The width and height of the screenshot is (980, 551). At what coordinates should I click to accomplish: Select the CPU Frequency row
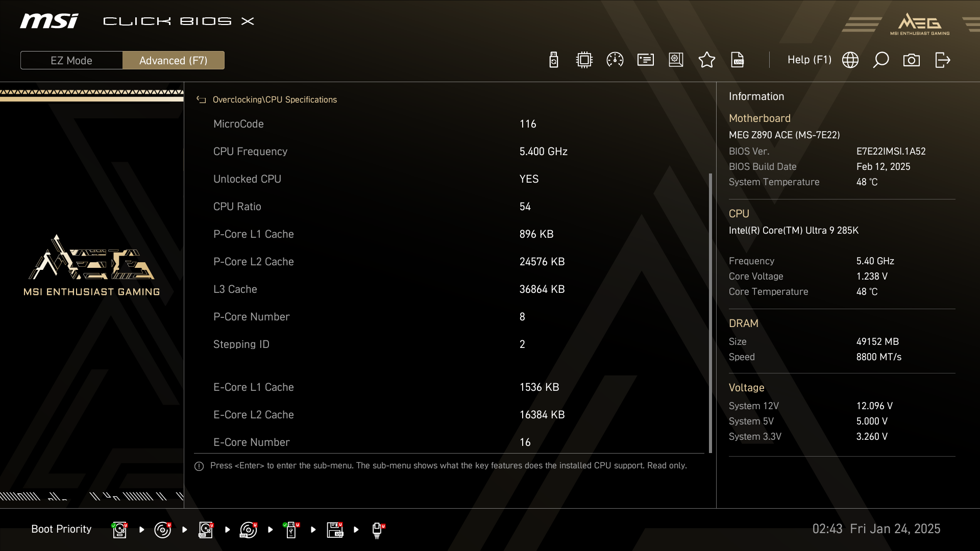pos(449,152)
